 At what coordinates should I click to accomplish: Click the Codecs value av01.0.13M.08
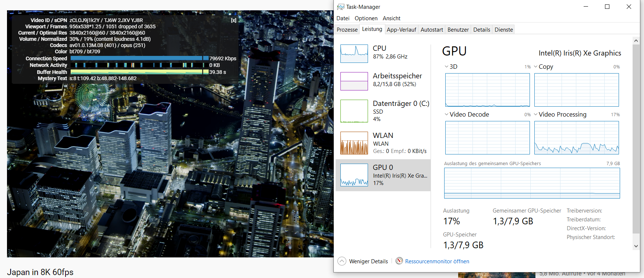click(107, 45)
